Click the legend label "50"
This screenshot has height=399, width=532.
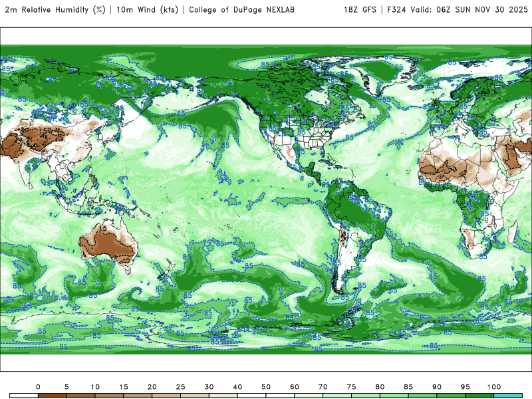pos(266,387)
